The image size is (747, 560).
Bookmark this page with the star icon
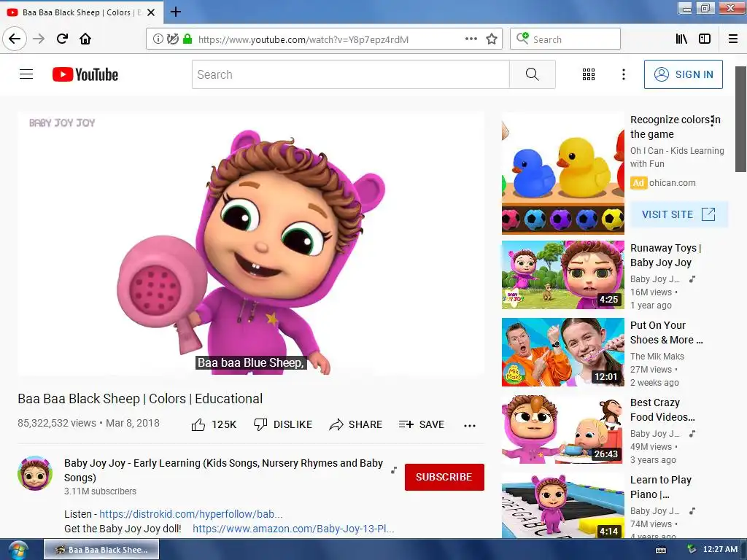click(x=492, y=39)
